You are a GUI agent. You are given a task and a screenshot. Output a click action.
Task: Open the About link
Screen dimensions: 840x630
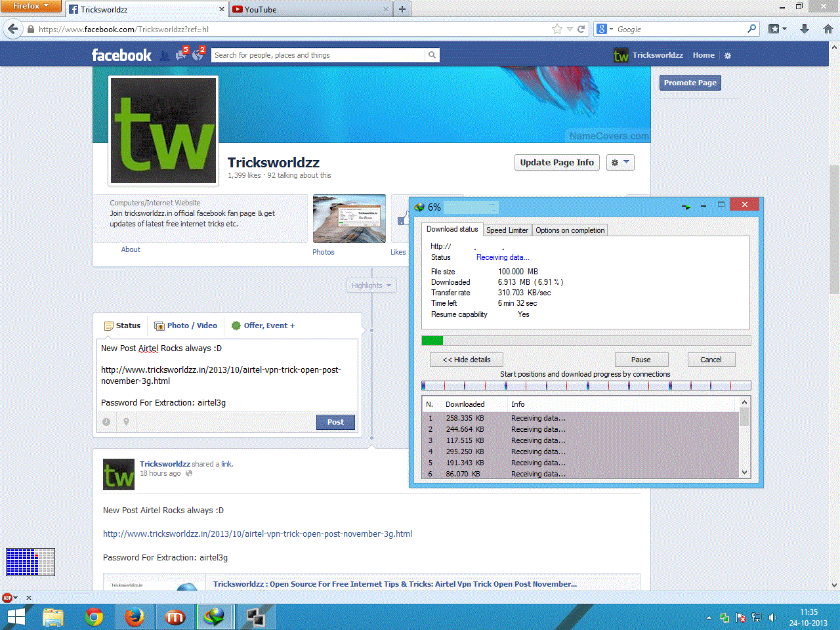pyautogui.click(x=131, y=249)
